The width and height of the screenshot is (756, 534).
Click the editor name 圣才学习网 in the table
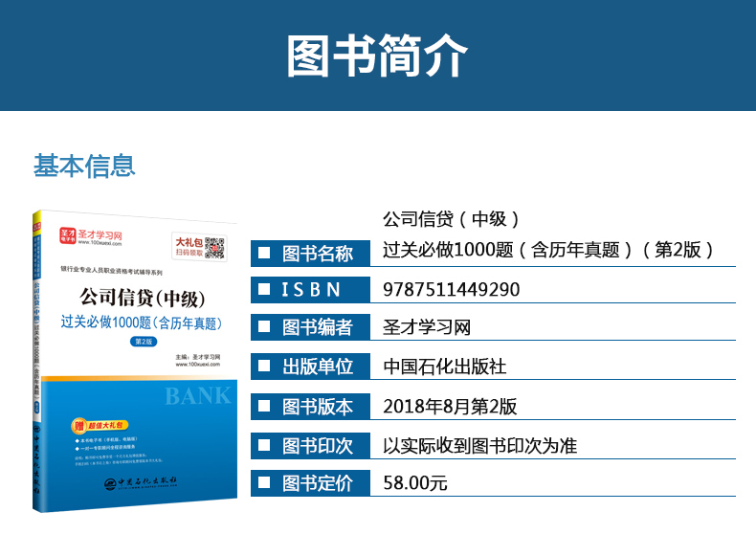(427, 327)
